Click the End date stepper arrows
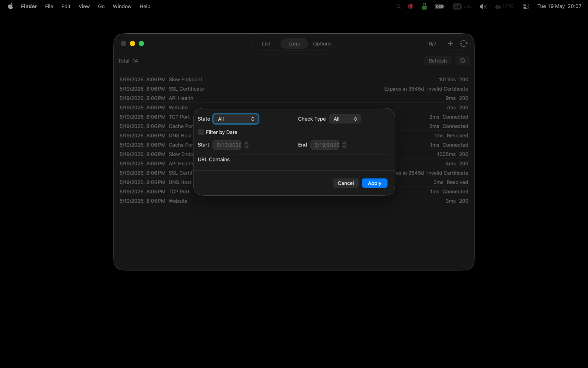This screenshot has width=588, height=368. [x=344, y=145]
